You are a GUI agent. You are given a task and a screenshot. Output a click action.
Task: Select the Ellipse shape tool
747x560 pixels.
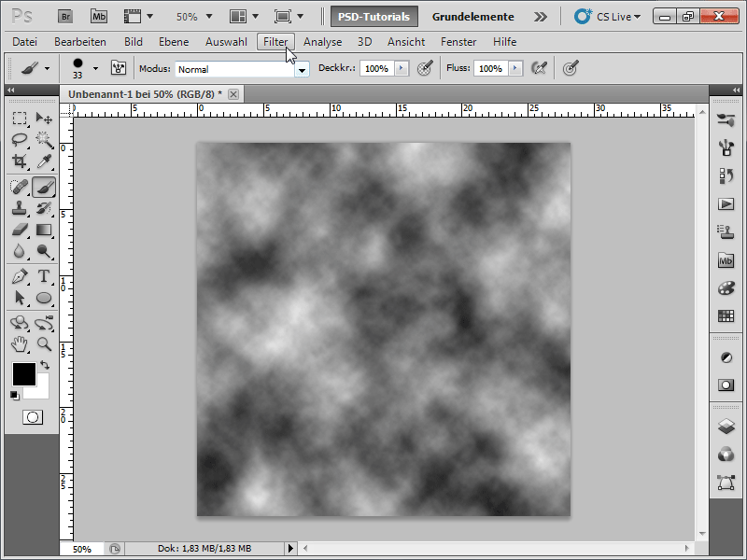[x=44, y=298]
